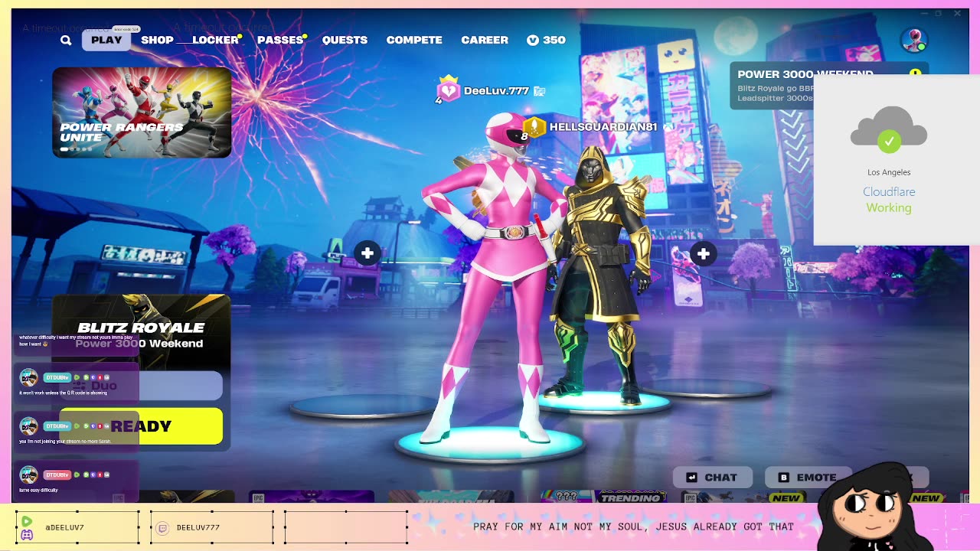Image resolution: width=980 pixels, height=551 pixels.
Task: Open the Power Rangers Unite news banner
Action: [142, 112]
